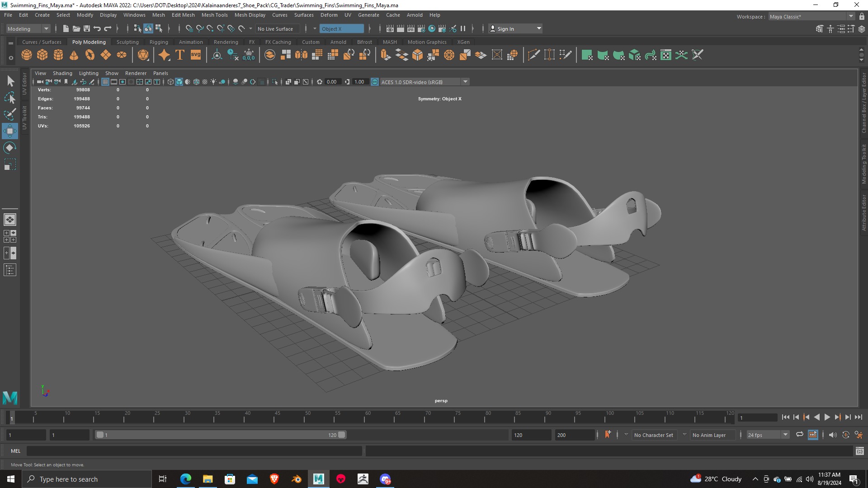
Task: Open the platonic solid shelf tool
Action: pos(143,55)
